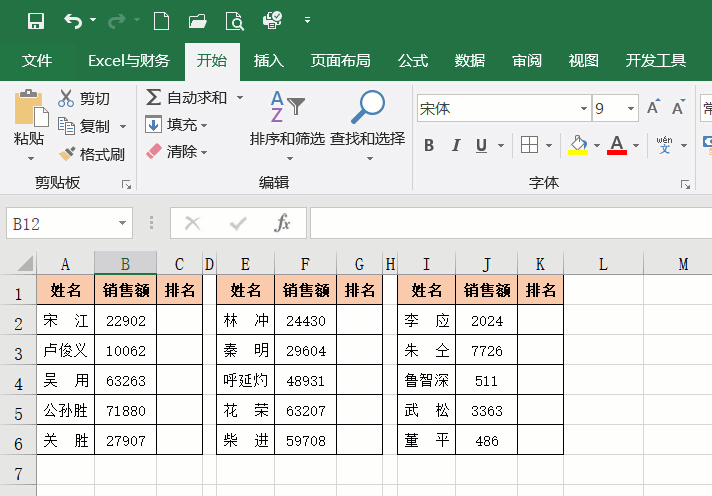Open Sort and Filter (排序和筛选)
Image resolution: width=712 pixels, height=496 pixels.
pos(287,125)
